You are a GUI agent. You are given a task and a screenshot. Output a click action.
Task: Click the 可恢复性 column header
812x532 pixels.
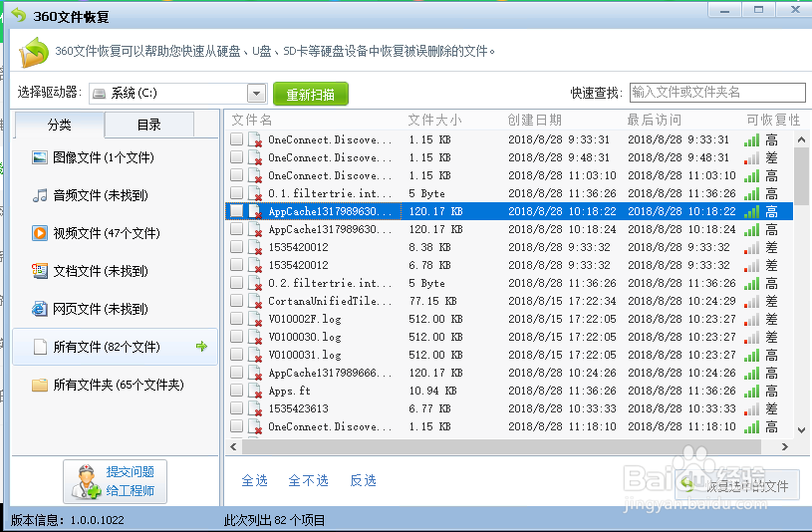(774, 121)
